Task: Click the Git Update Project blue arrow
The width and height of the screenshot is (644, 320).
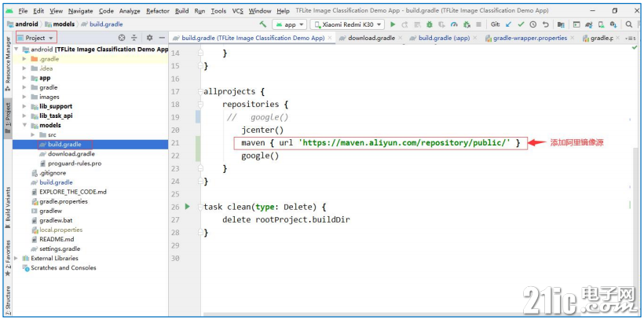Action: (508, 24)
